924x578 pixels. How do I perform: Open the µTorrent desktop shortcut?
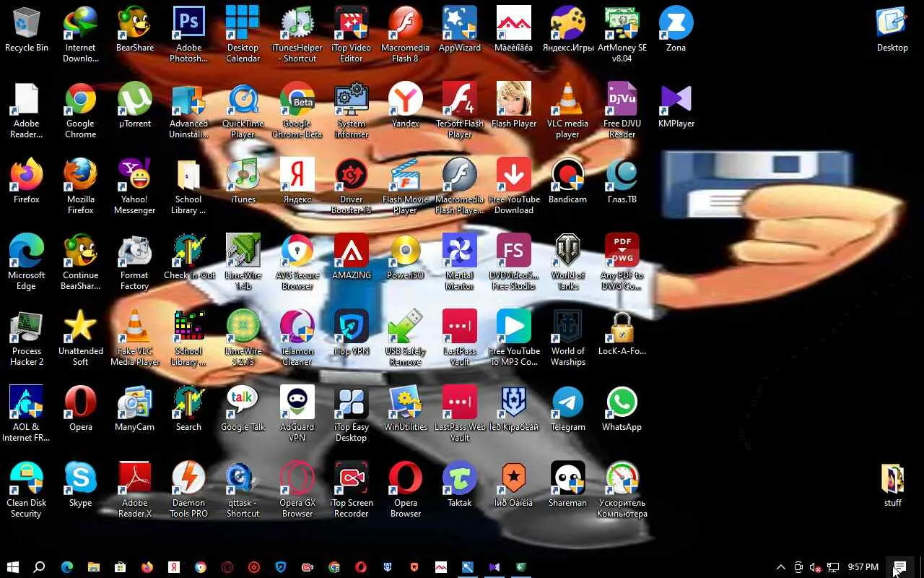tap(135, 105)
